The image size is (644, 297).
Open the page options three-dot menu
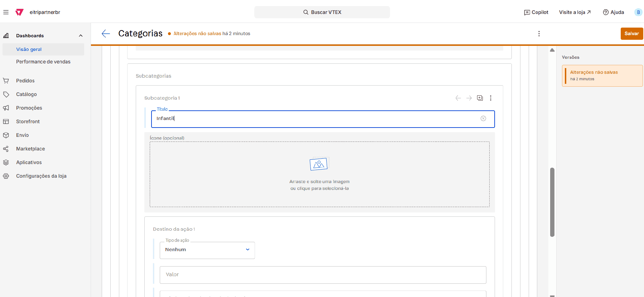click(x=539, y=34)
